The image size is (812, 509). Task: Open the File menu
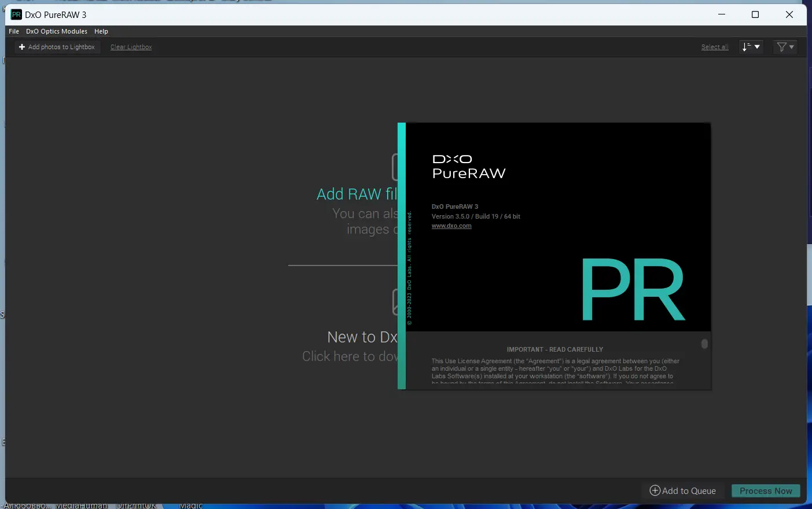pos(14,31)
